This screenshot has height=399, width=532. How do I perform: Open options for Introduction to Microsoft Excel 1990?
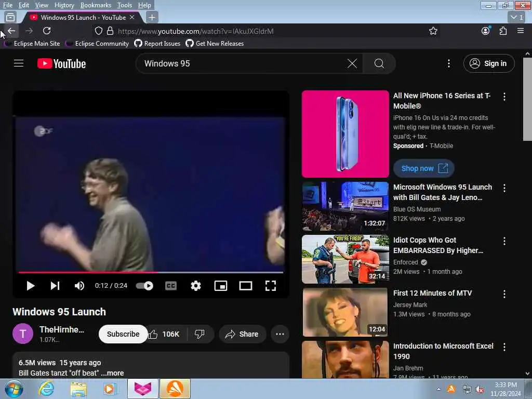504,347
